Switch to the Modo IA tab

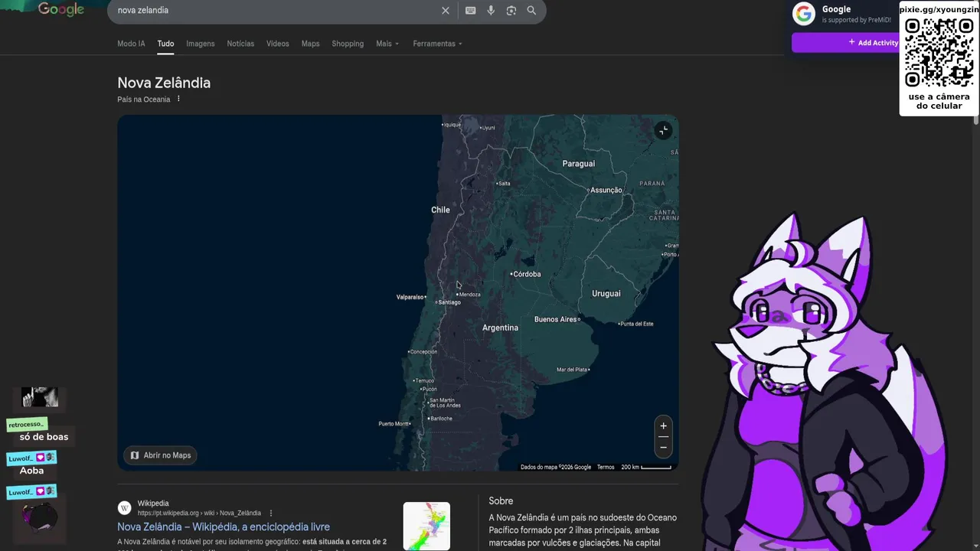coord(131,44)
